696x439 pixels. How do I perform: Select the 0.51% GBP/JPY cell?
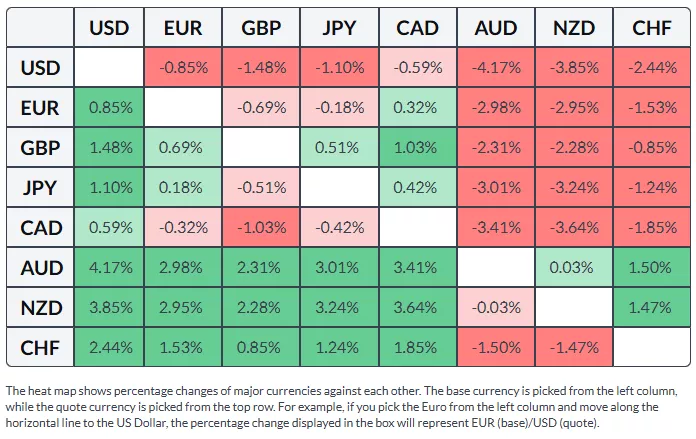(x=340, y=148)
